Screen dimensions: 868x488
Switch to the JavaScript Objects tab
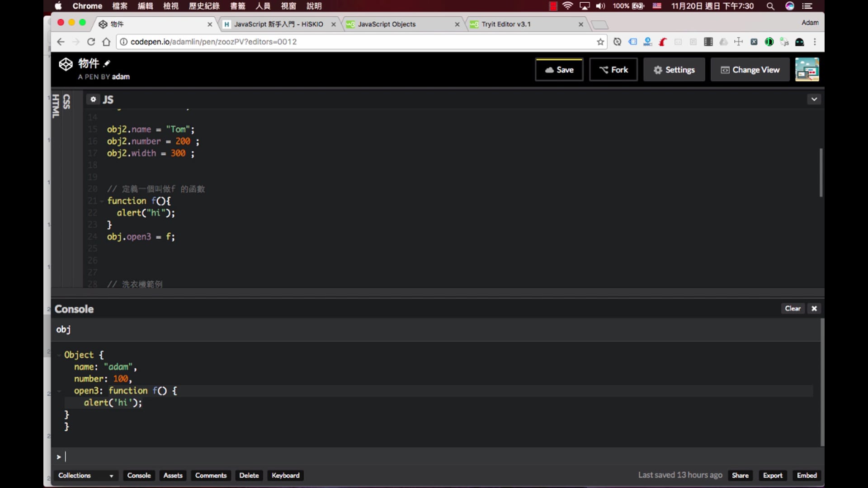click(x=387, y=24)
